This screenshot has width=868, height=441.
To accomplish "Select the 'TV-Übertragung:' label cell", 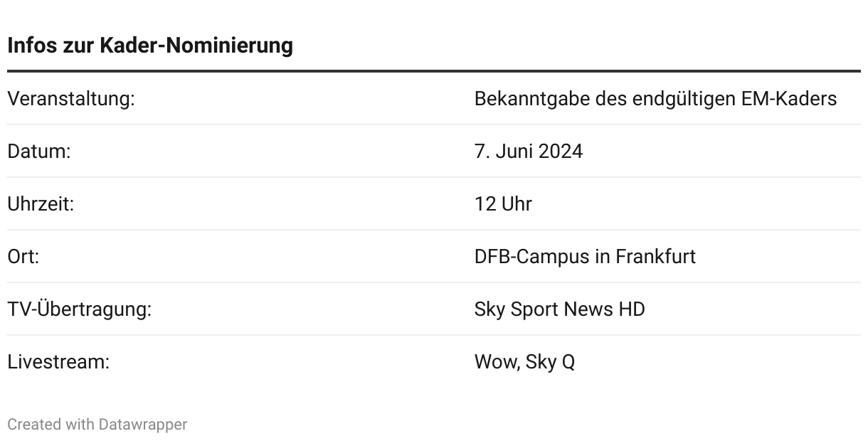I will 80,309.
